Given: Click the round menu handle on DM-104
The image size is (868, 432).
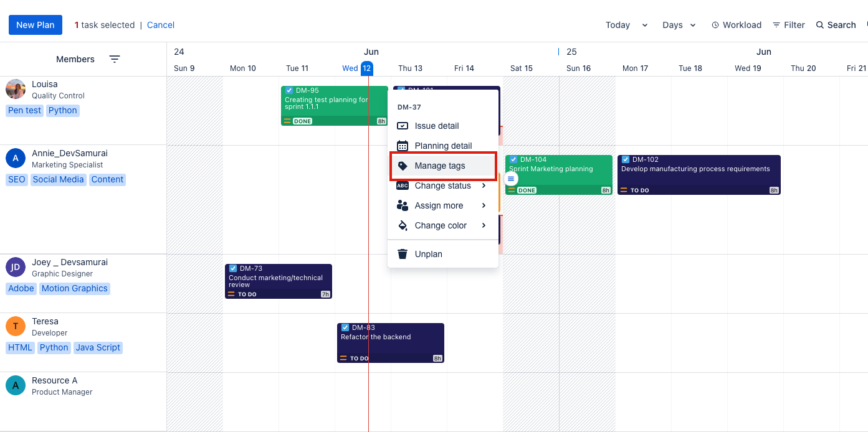Looking at the screenshot, I should [511, 179].
